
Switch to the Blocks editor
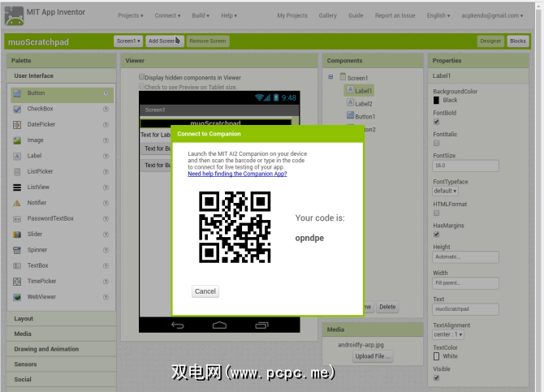click(518, 41)
